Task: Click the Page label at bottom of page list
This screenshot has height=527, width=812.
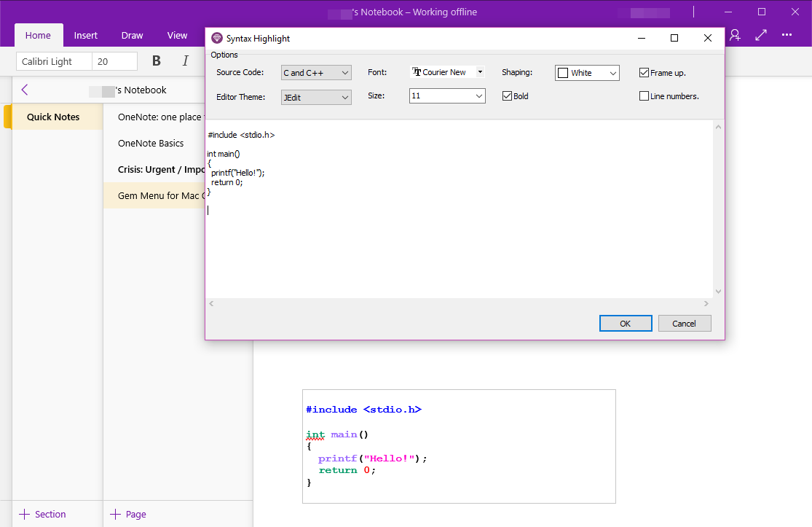Action: pyautogui.click(x=135, y=514)
